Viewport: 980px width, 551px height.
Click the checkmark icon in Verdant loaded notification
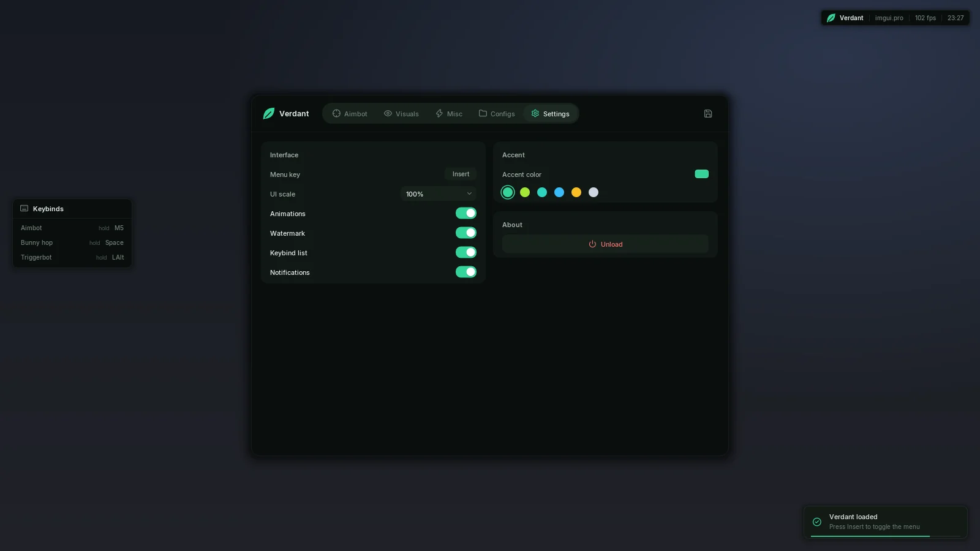(817, 522)
